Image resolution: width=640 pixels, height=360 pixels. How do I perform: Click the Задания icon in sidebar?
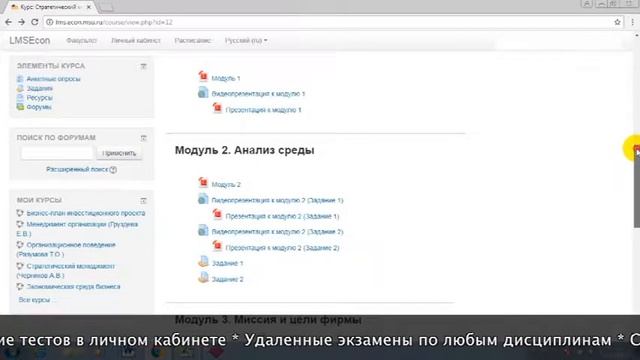click(x=20, y=88)
